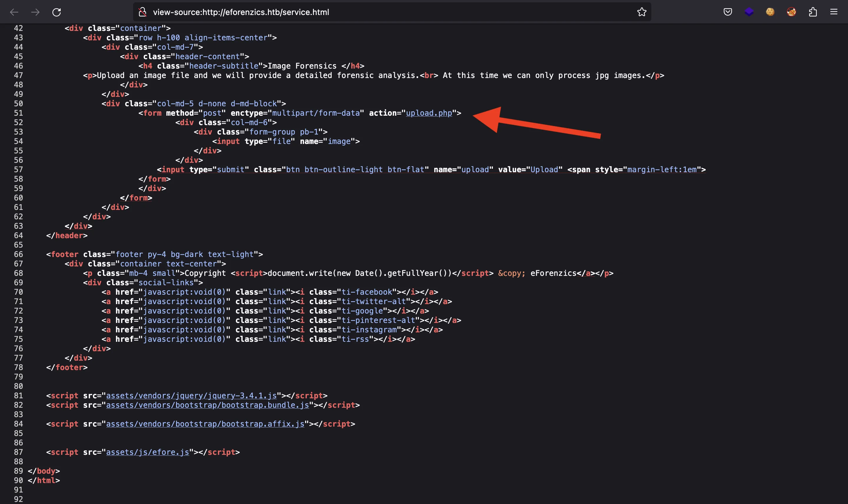
Task: Click the 'multipart/form-data' enctype value
Action: [316, 113]
